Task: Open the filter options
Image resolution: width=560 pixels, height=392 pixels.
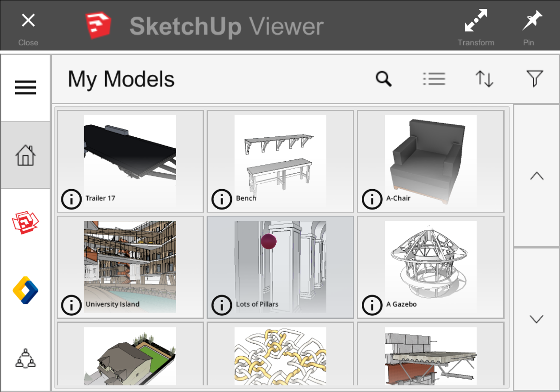Action: click(x=535, y=79)
